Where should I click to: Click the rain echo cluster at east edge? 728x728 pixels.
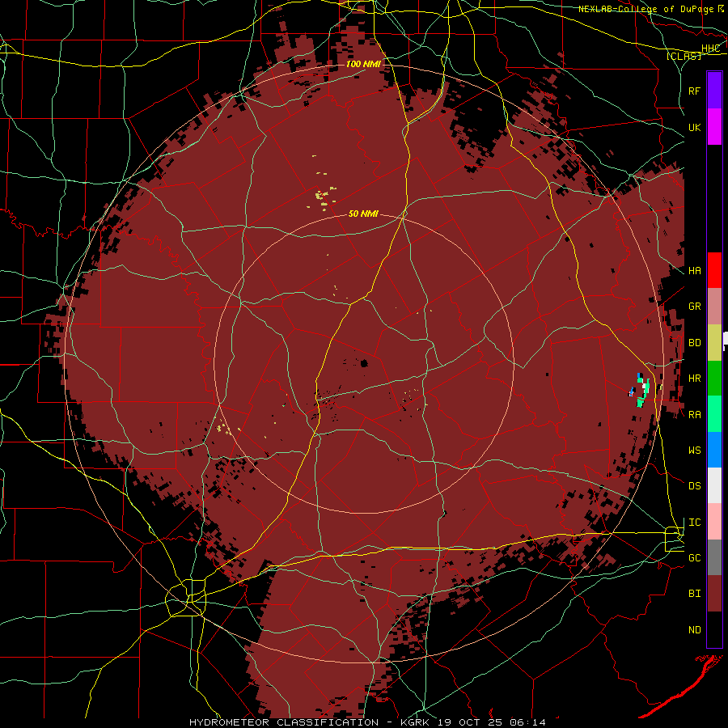[641, 390]
